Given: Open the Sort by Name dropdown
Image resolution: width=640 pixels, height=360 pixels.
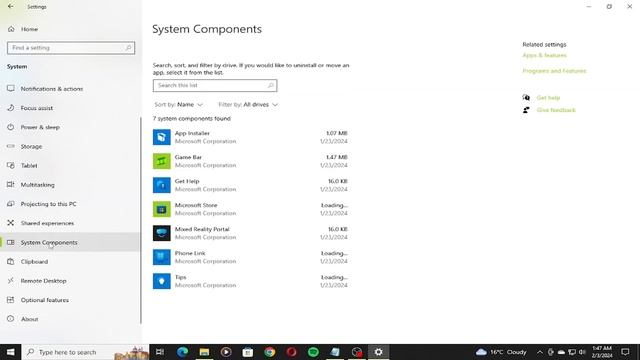Looking at the screenshot, I should (178, 104).
